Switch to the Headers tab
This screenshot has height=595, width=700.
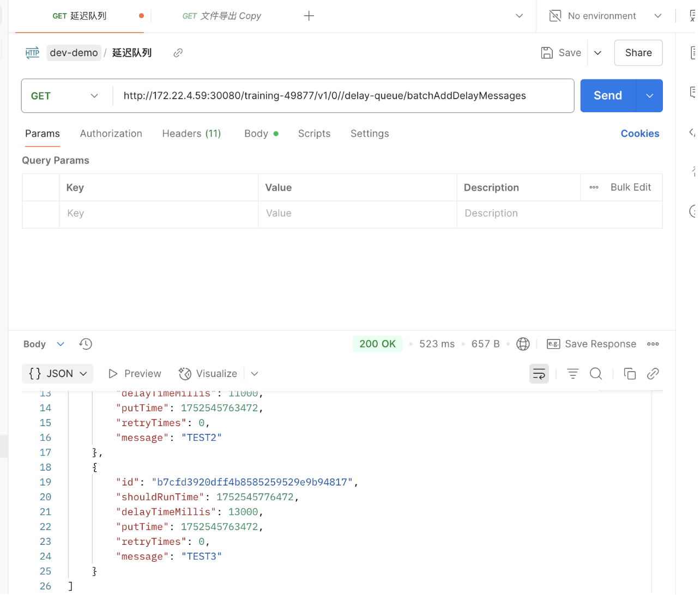point(191,133)
